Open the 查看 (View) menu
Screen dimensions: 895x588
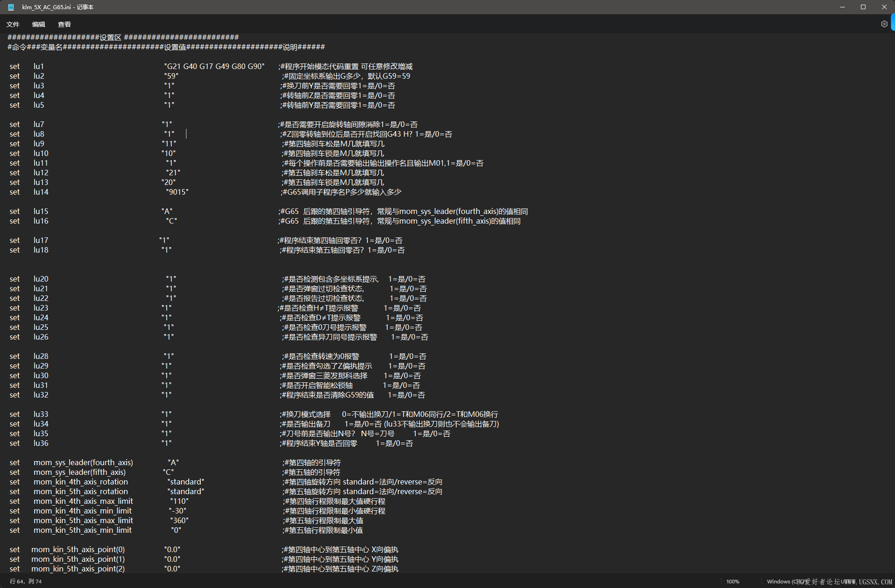coord(64,24)
